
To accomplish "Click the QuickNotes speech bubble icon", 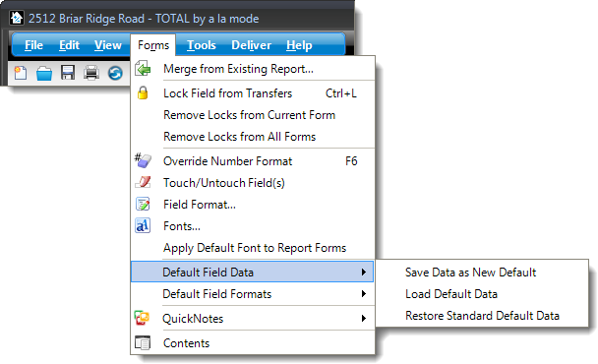I will click(142, 318).
